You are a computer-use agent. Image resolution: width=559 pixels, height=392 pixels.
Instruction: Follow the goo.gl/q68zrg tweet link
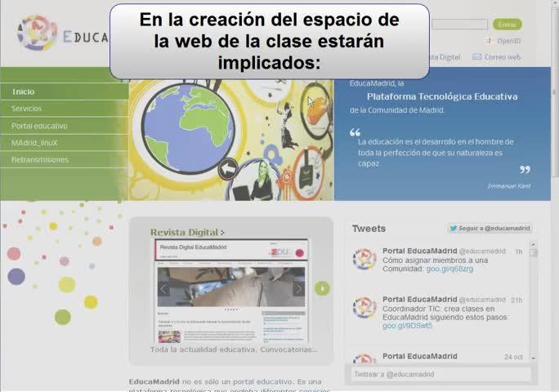(449, 269)
